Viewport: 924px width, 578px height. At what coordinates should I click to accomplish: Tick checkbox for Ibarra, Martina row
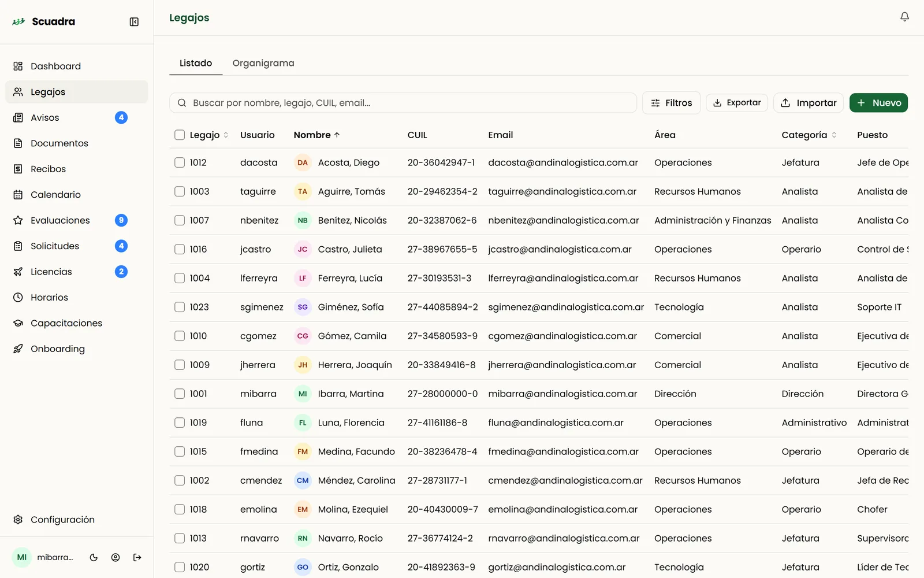point(180,394)
